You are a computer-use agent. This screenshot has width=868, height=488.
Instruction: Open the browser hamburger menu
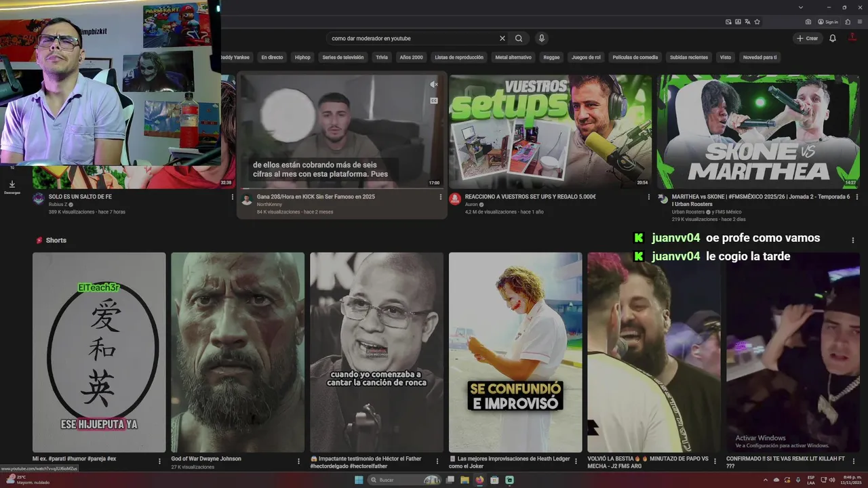pos(859,22)
